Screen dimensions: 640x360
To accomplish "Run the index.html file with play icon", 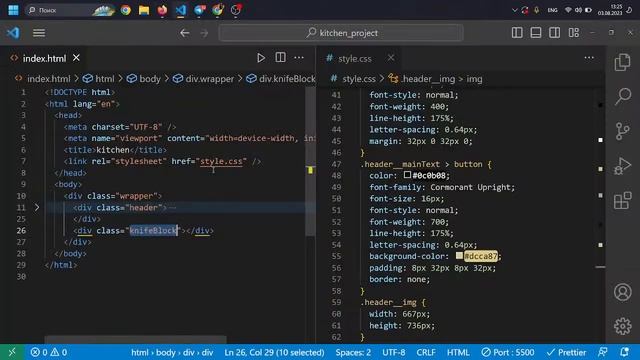I will (261, 58).
